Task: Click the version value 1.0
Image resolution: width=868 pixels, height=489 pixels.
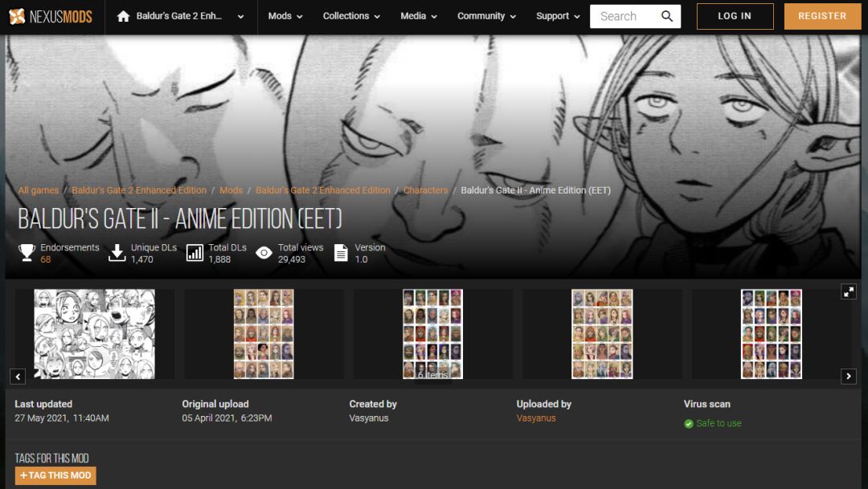Action: [361, 259]
